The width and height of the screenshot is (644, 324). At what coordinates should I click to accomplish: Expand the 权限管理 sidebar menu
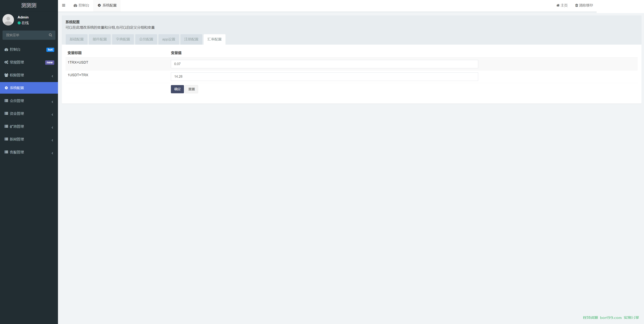(x=17, y=75)
